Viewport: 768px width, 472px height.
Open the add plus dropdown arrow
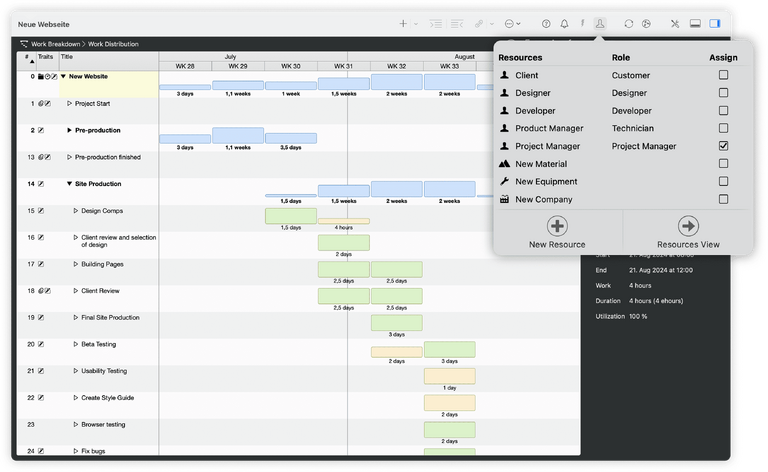coord(415,23)
